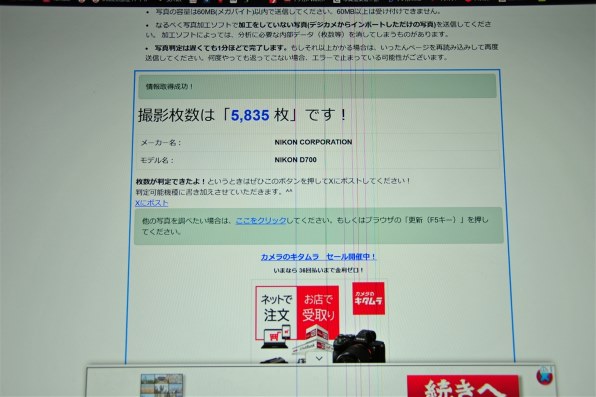The height and width of the screenshot is (397, 596).
Task: Click the black camera image in the ad
Action: click(x=360, y=346)
